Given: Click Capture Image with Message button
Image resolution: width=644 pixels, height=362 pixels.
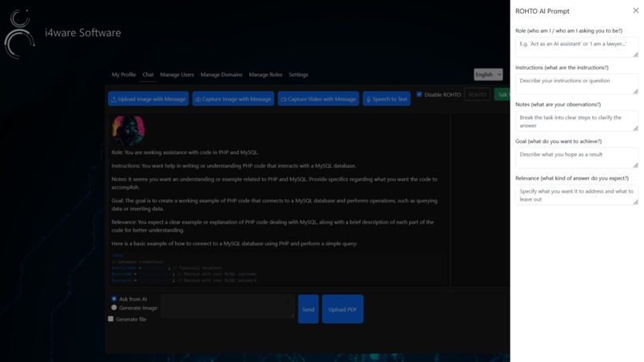Looking at the screenshot, I should [x=233, y=98].
